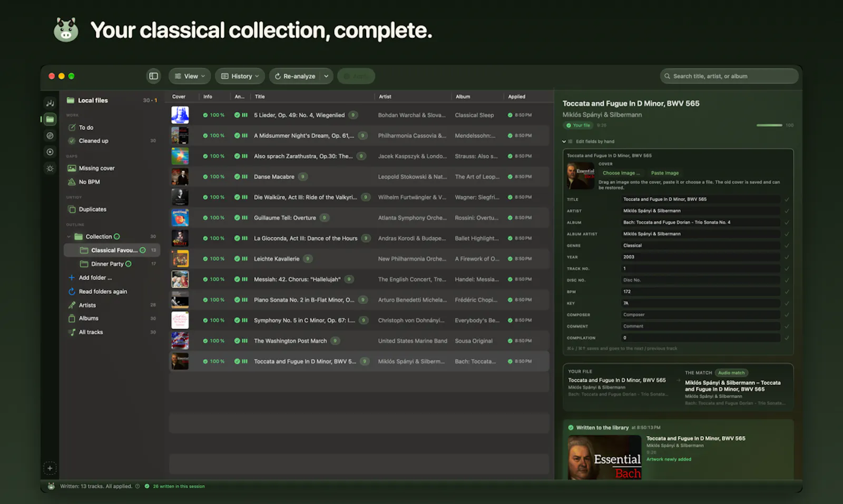Click the plus icon at rail bottom
Viewport: 843px width, 504px height.
click(50, 468)
